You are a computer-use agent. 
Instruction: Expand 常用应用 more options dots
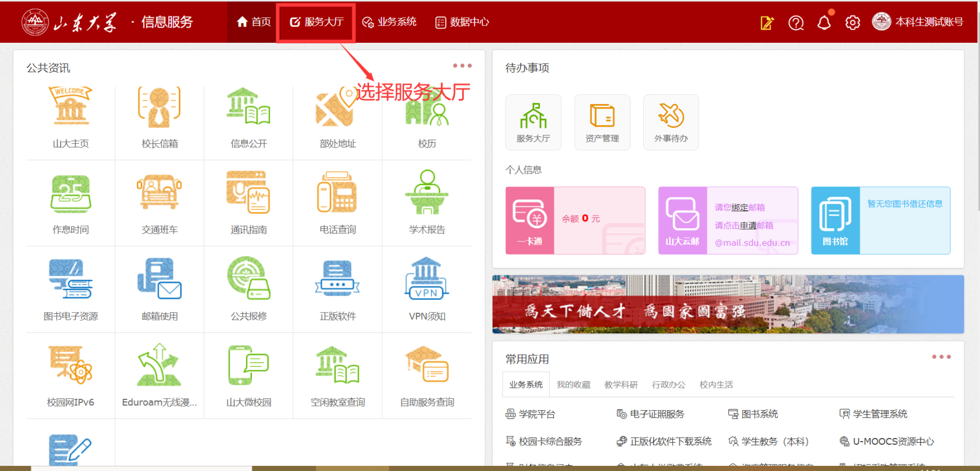941,357
